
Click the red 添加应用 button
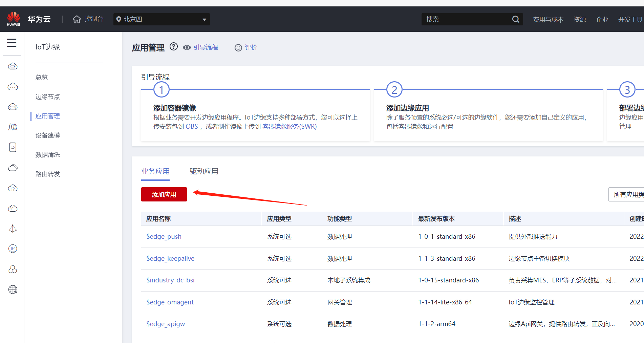164,194
